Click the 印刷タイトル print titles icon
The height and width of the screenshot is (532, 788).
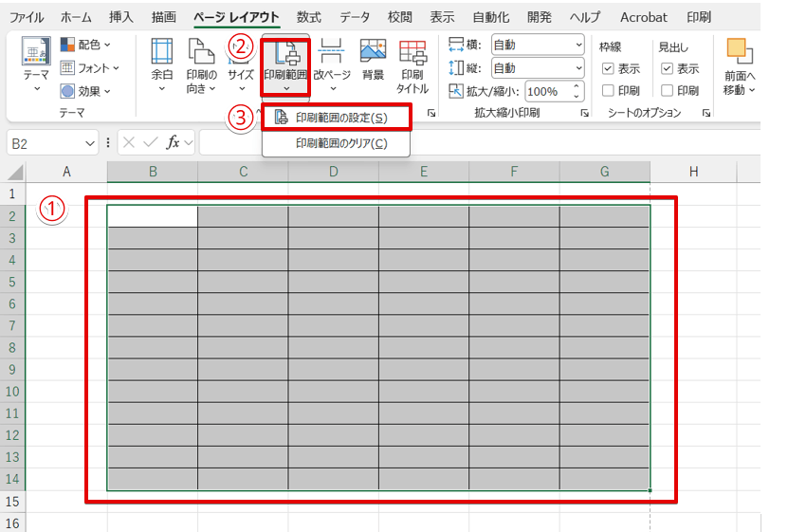(x=412, y=52)
